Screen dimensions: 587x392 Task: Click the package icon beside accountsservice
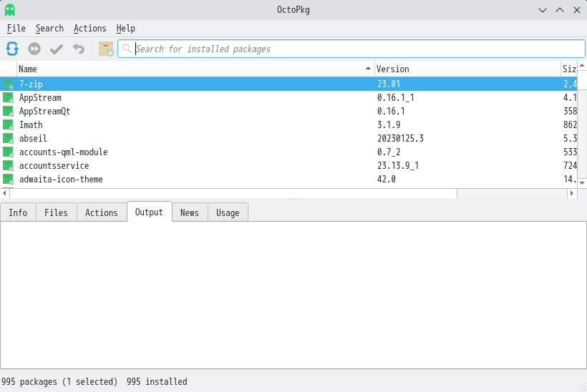[9, 166]
